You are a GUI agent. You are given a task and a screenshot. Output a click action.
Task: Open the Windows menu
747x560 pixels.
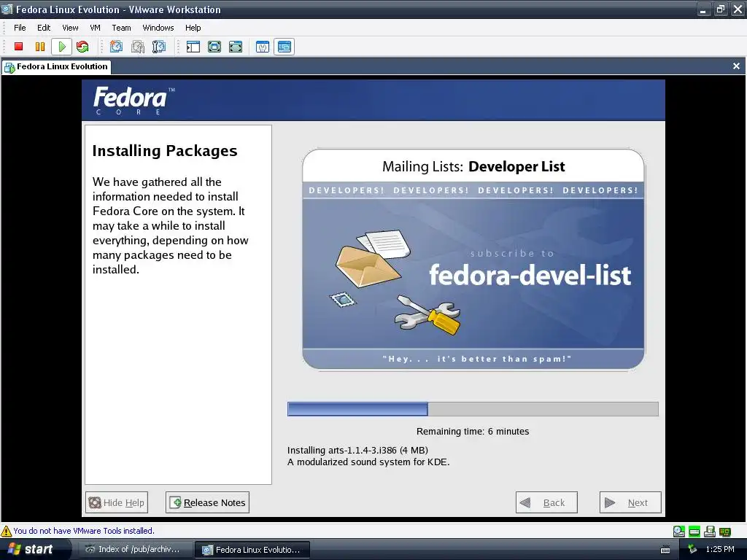point(158,28)
